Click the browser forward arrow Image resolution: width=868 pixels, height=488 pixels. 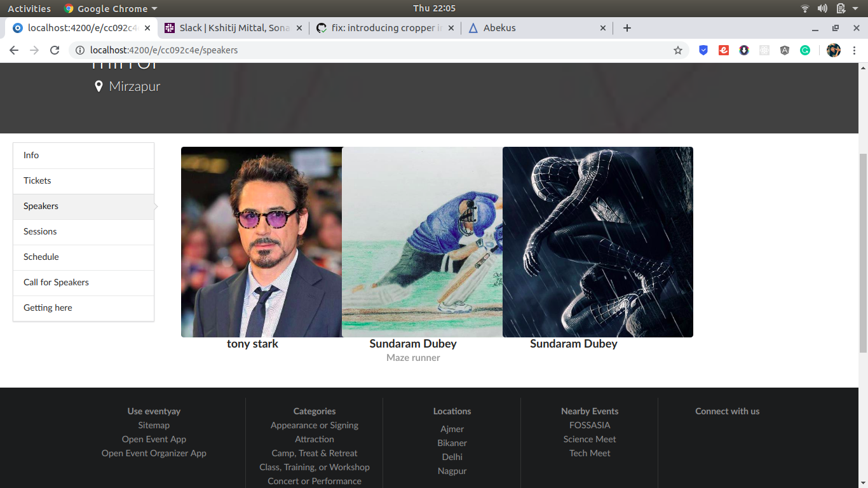pyautogui.click(x=34, y=50)
